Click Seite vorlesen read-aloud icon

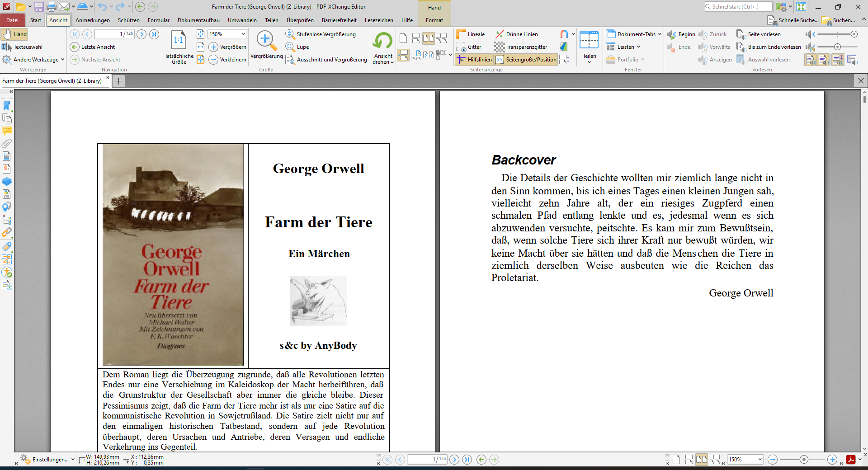(758, 34)
